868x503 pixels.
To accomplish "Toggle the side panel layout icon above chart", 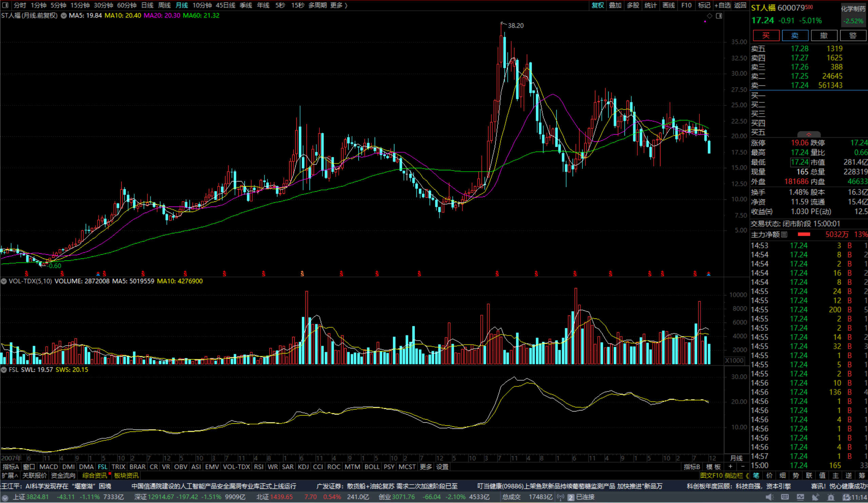I will 719,16.
